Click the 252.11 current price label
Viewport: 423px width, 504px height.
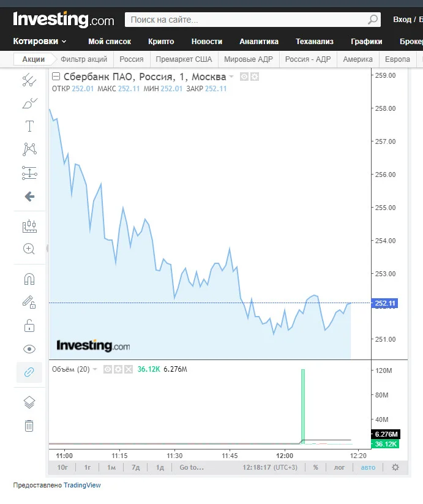[384, 303]
